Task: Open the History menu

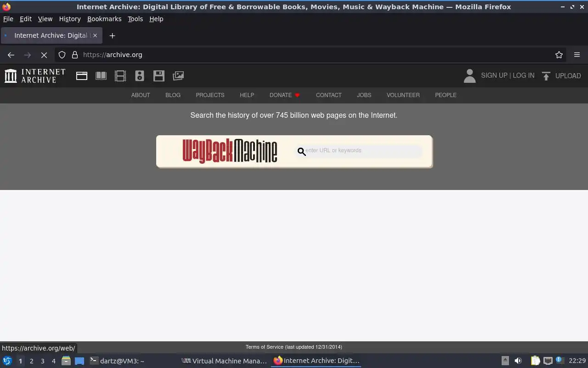Action: 70,19
